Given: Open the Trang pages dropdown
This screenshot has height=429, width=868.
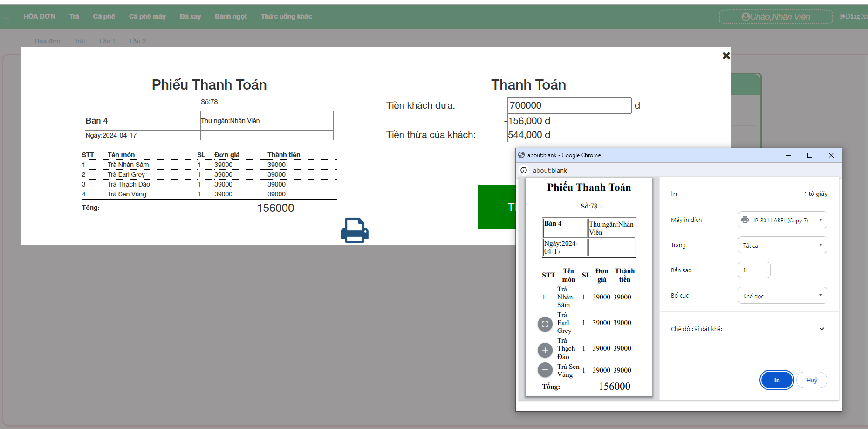Looking at the screenshot, I should [782, 245].
